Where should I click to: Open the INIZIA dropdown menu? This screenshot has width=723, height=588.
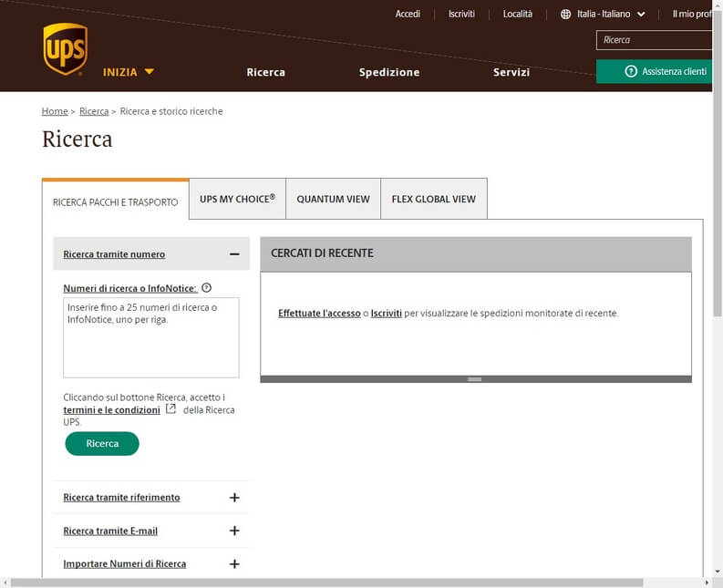point(129,72)
